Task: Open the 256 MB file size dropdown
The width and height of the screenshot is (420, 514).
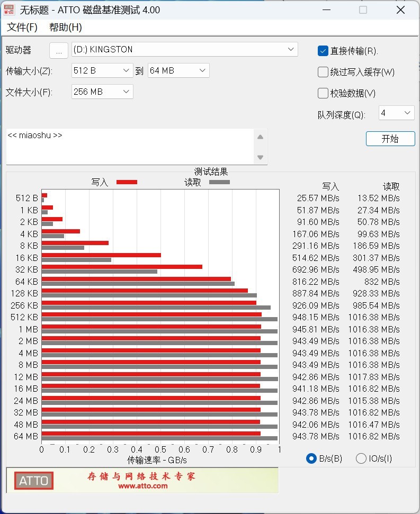Action: [102, 92]
